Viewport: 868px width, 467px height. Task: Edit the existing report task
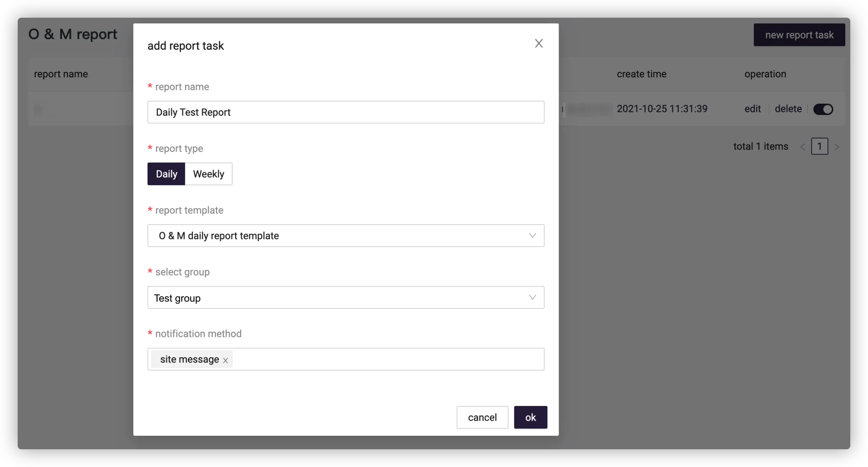pyautogui.click(x=752, y=109)
